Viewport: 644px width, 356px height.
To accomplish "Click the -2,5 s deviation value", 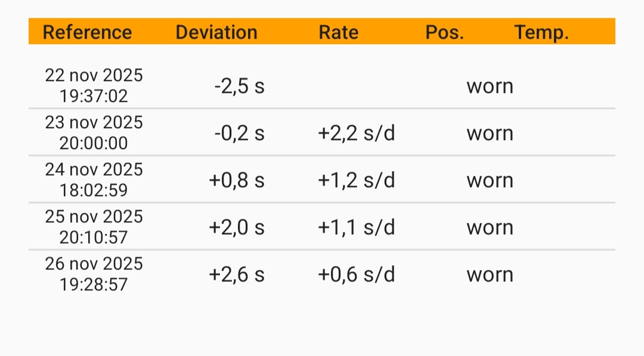I will click(x=239, y=86).
